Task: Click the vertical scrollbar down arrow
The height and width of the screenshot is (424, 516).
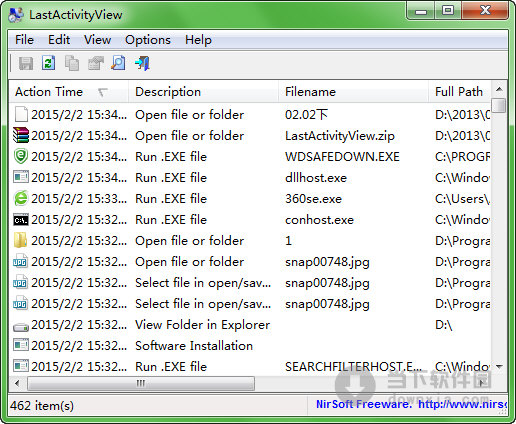Action: click(499, 367)
